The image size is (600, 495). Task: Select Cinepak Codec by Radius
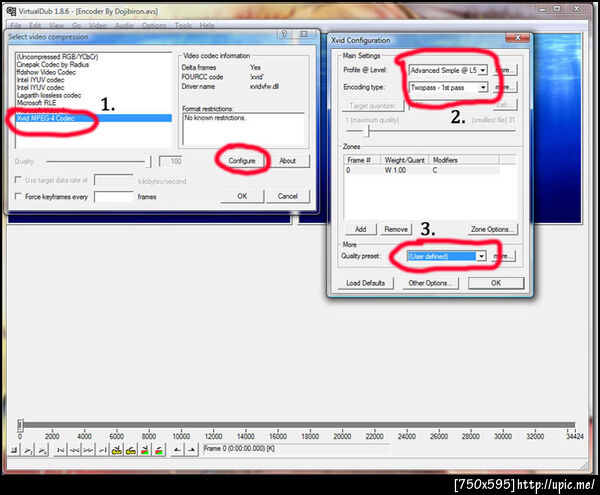pos(53,64)
